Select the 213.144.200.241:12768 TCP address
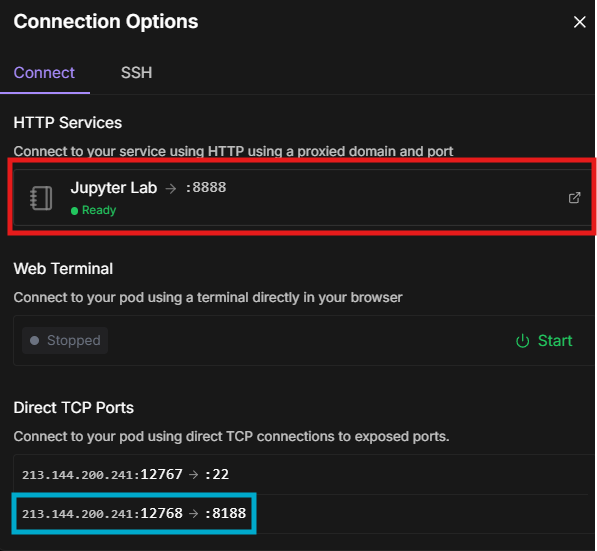 click(x=102, y=513)
